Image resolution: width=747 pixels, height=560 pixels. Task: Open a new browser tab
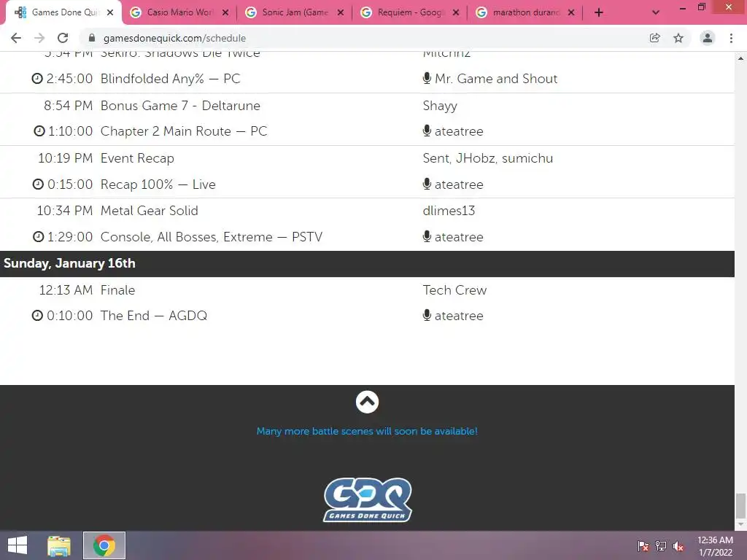[599, 12]
